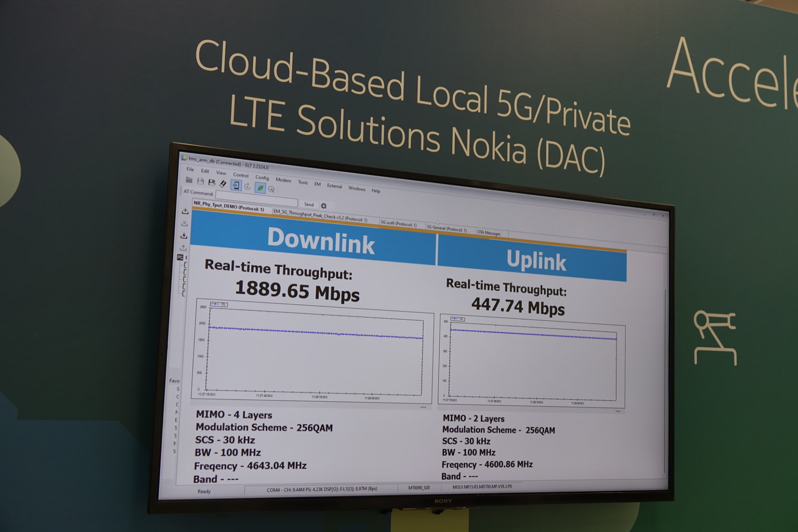Click uplink "BW - 100 MHz" text

click(x=468, y=452)
